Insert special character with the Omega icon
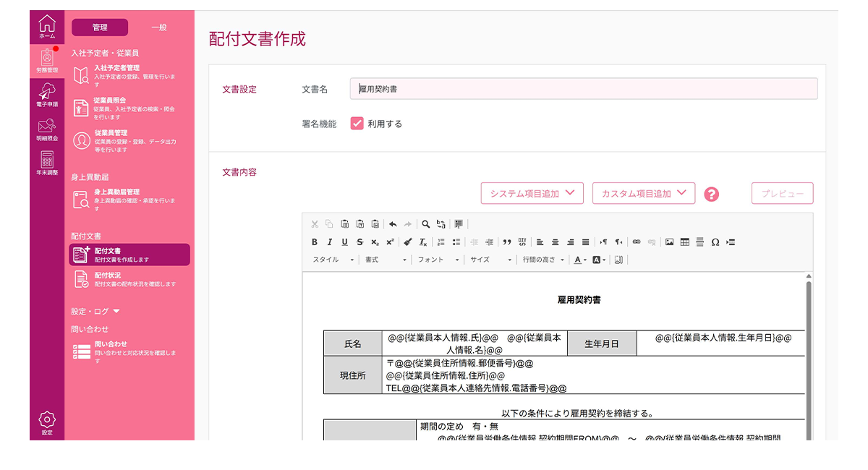Image resolution: width=868 pixels, height=470 pixels. tap(715, 242)
